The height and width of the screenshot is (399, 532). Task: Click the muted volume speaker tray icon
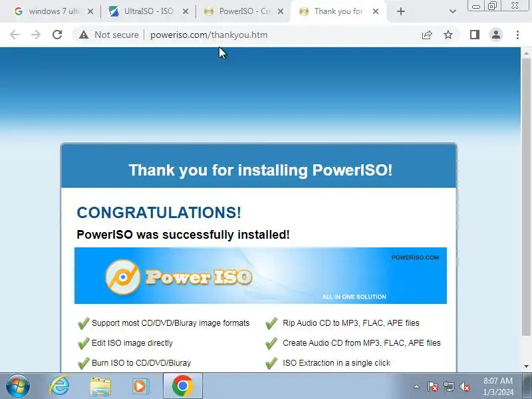click(464, 386)
